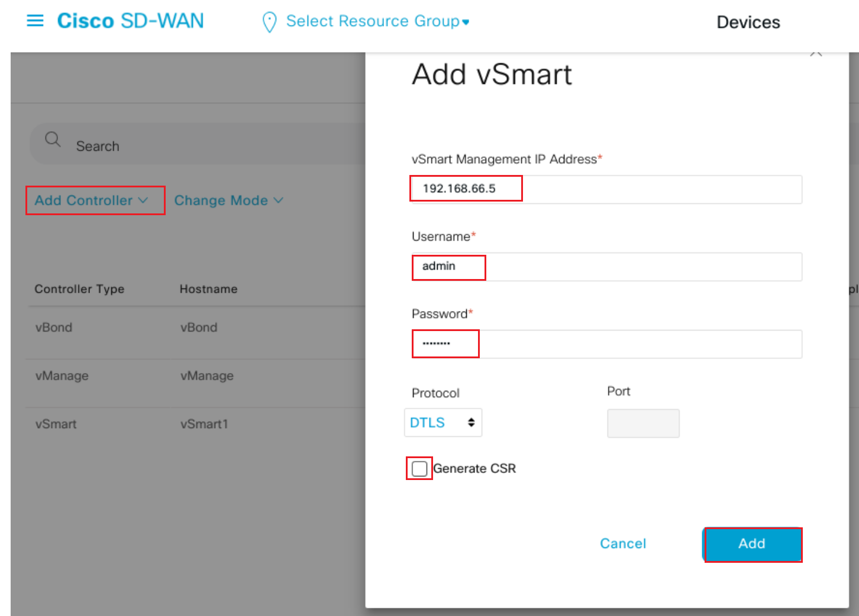
Task: Open the DTLS protocol selector
Action: (x=443, y=423)
